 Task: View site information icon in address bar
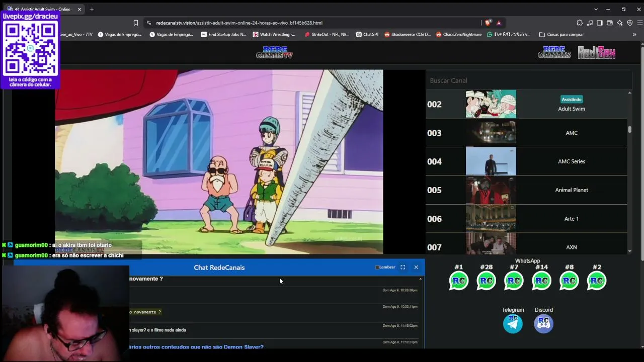pos(148,23)
